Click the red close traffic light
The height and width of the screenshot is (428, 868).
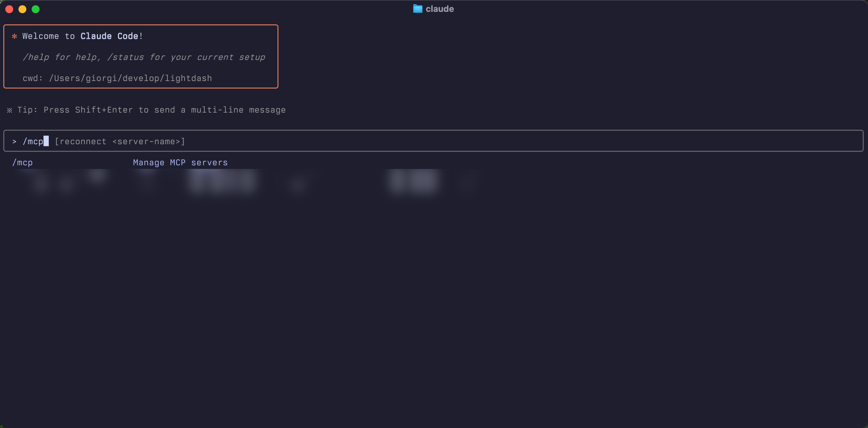click(9, 9)
